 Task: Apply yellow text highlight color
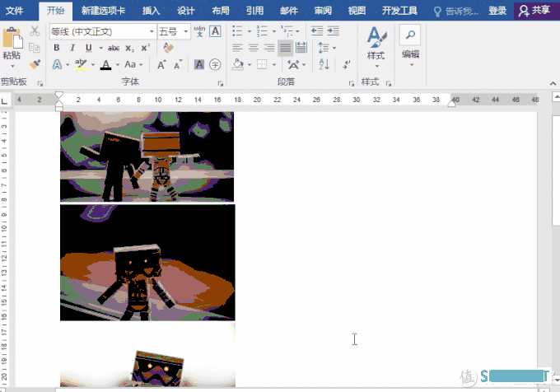tap(81, 64)
